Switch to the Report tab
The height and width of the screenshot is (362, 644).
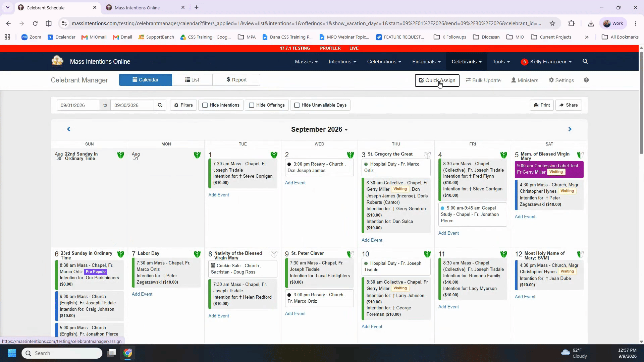click(236, 80)
